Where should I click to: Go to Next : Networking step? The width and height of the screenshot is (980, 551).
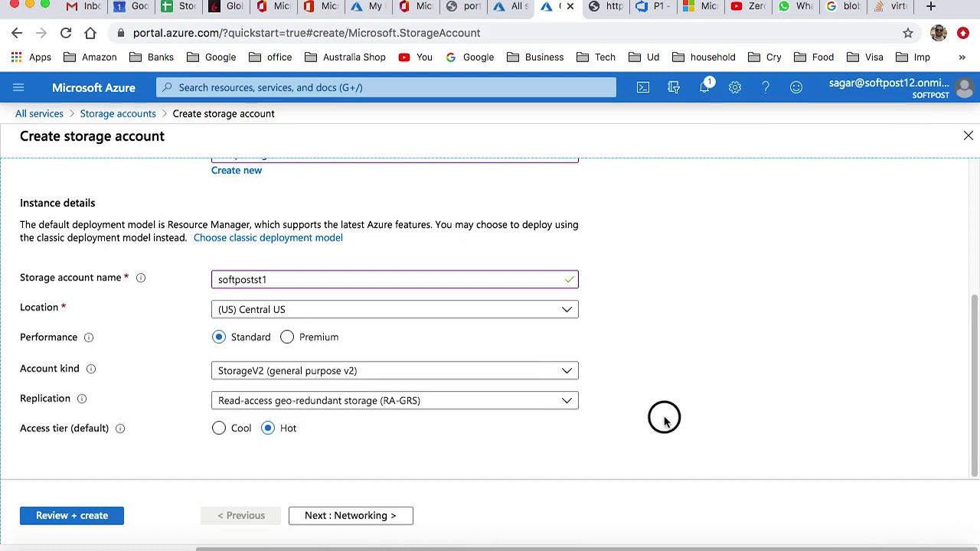[351, 516]
